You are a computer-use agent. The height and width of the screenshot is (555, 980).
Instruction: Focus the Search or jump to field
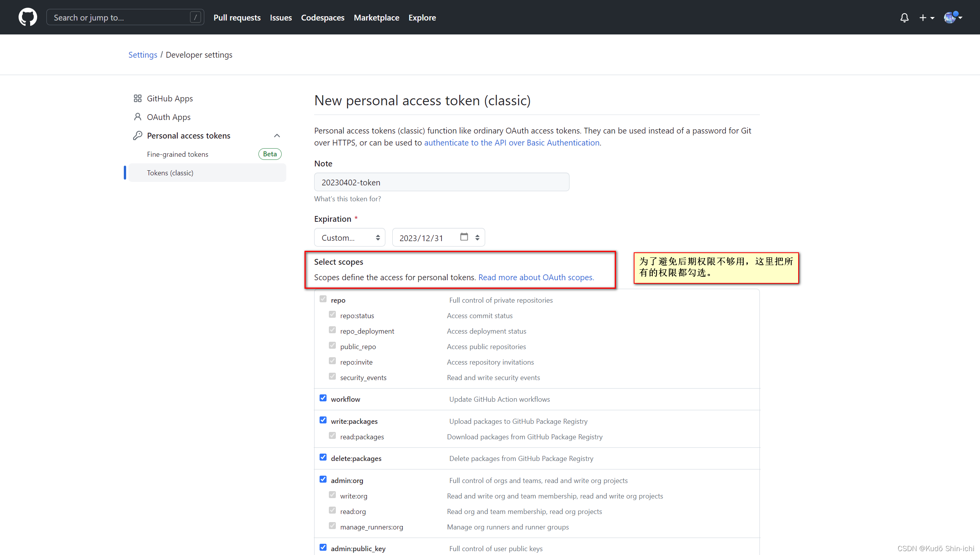point(125,17)
